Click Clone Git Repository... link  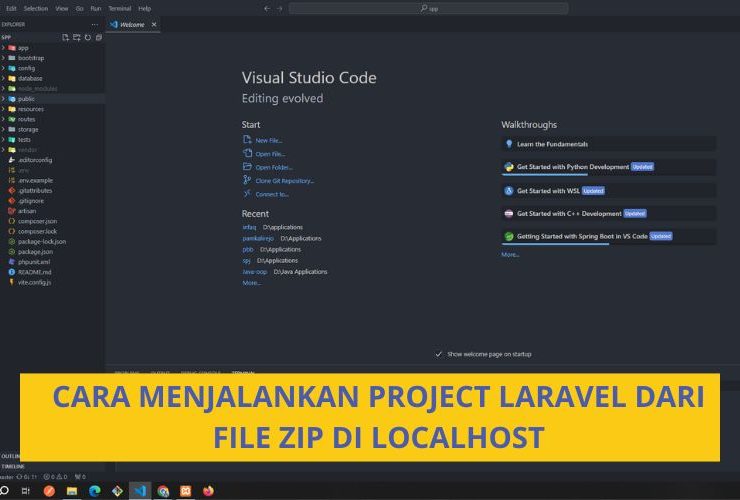point(285,181)
